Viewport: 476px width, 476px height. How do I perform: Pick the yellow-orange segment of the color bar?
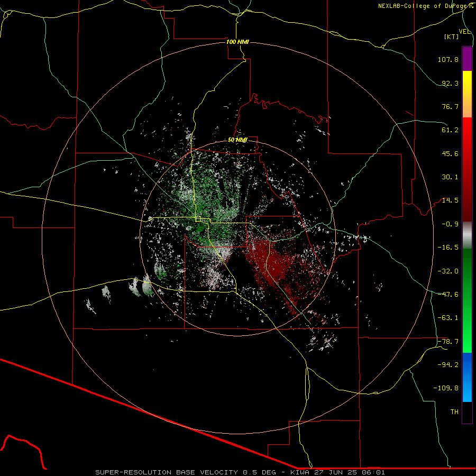point(467,94)
